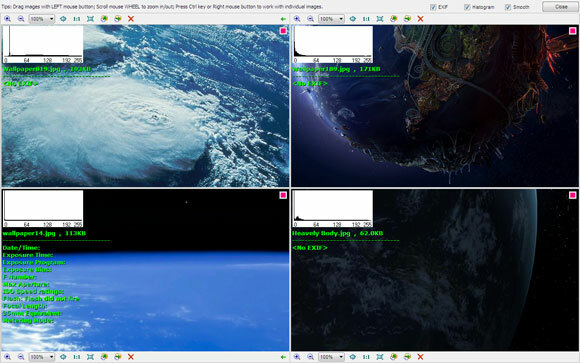Zoom out on the Wallpaper019.jpg panel
Screen dimensions: 580x363
[x=21, y=19]
